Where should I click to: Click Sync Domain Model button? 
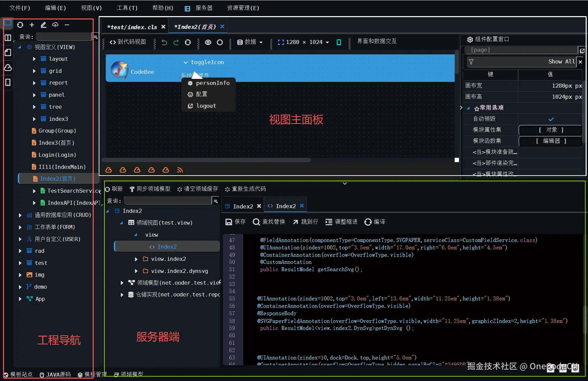pos(150,189)
